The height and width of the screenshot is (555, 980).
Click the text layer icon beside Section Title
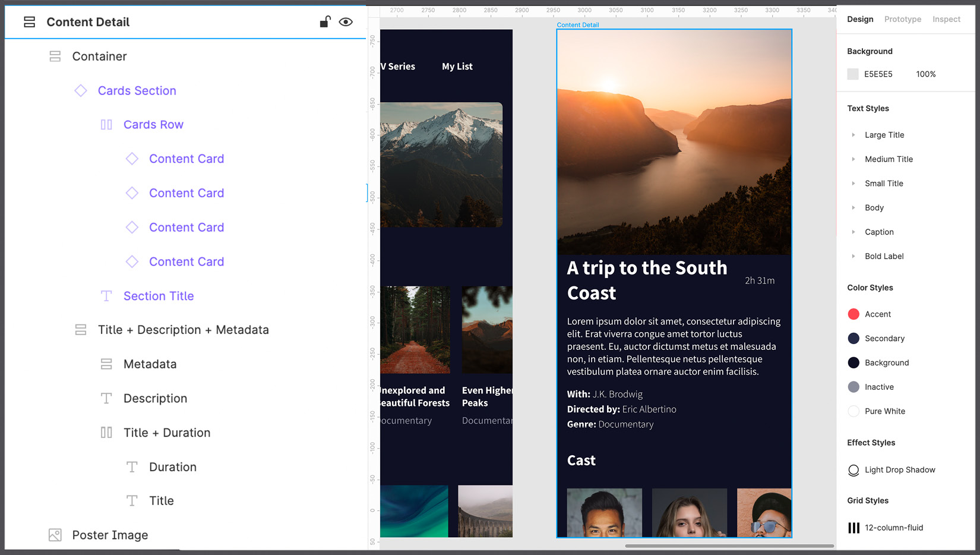coord(106,295)
